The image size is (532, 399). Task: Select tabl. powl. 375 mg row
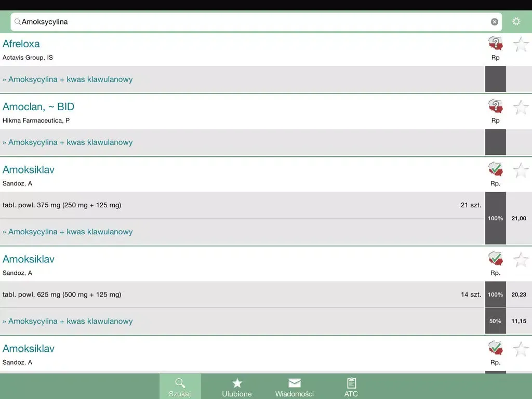click(x=242, y=205)
